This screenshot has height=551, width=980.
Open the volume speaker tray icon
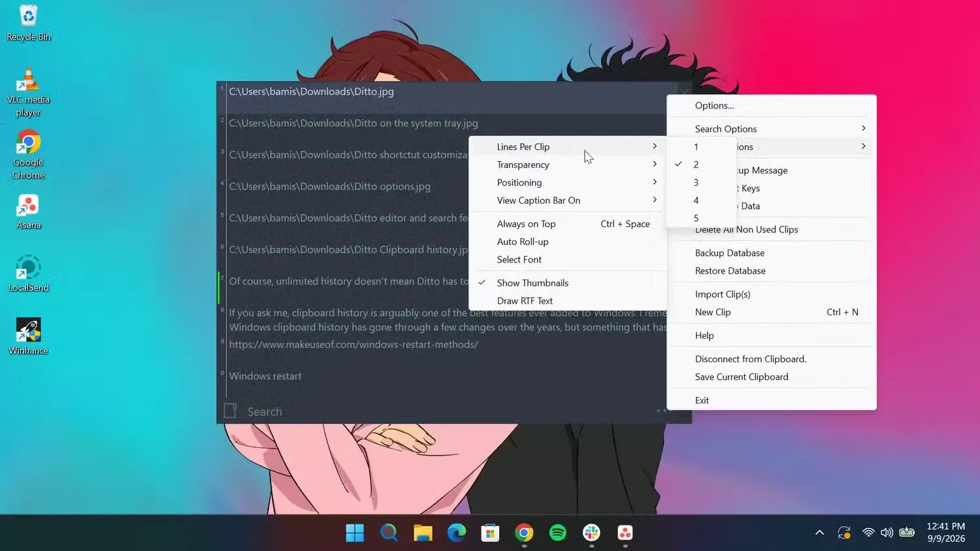(887, 533)
